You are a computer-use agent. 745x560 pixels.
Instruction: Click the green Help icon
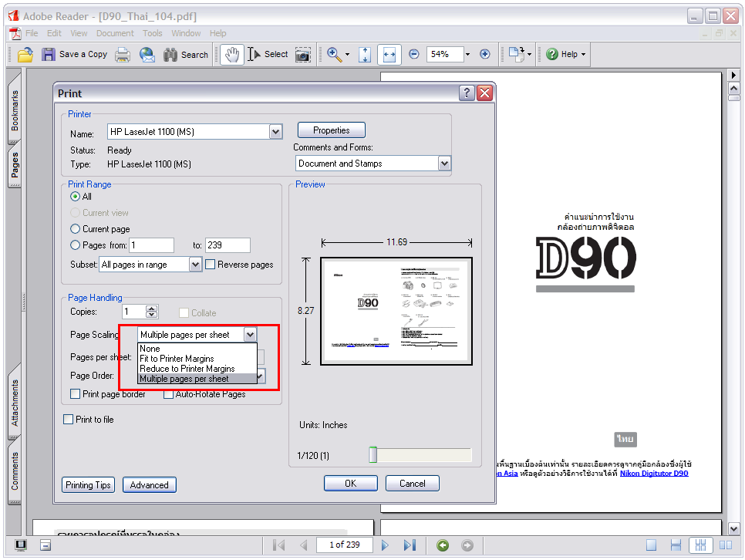coord(551,54)
